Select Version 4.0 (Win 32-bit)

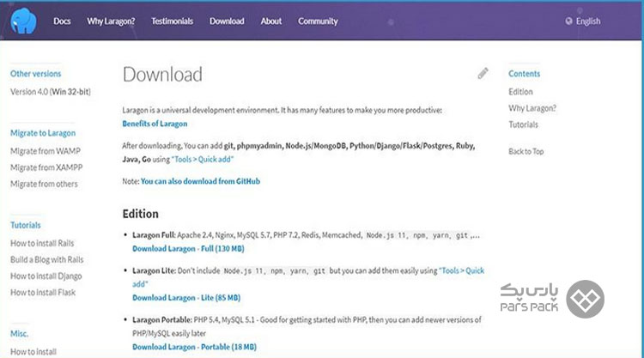point(51,92)
